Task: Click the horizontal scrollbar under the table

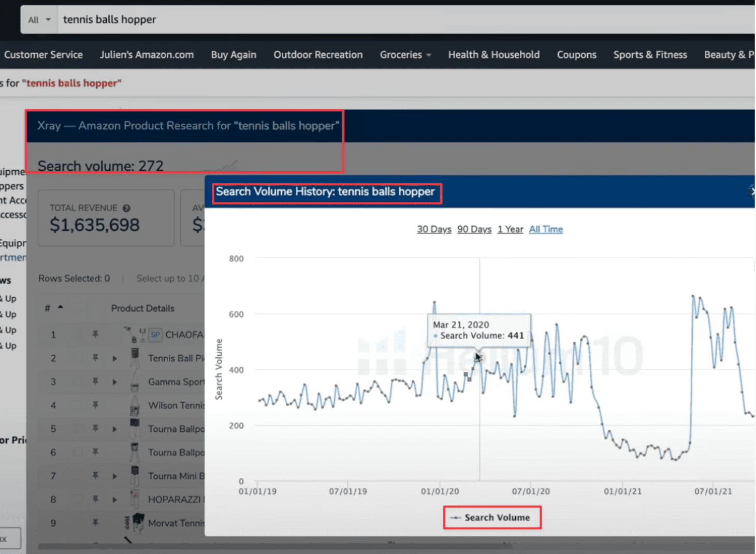Action: pos(274,546)
